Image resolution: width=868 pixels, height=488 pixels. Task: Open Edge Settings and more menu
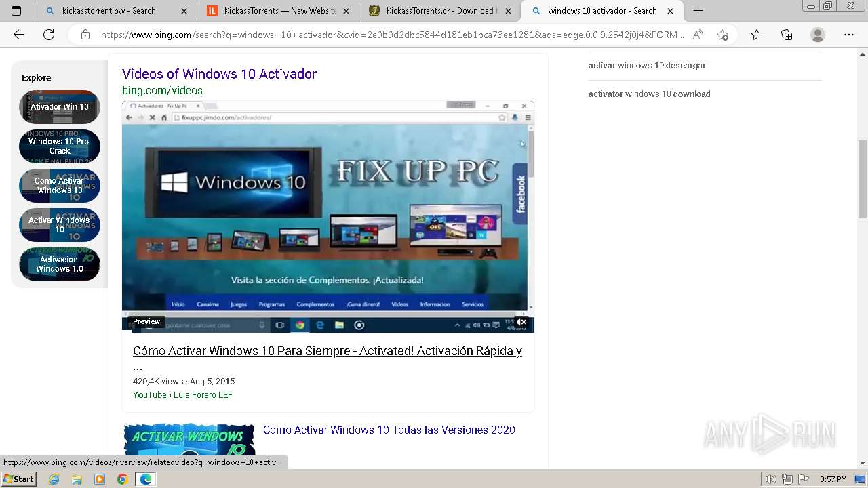tap(849, 35)
